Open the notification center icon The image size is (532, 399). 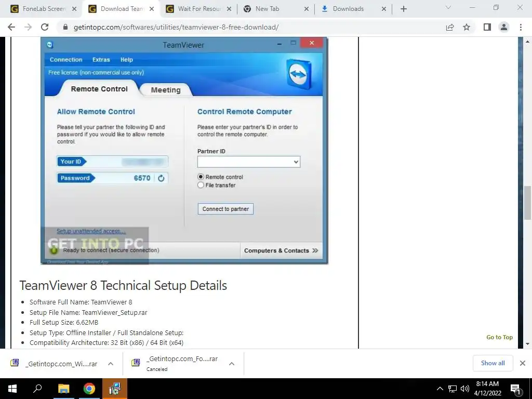click(x=516, y=389)
